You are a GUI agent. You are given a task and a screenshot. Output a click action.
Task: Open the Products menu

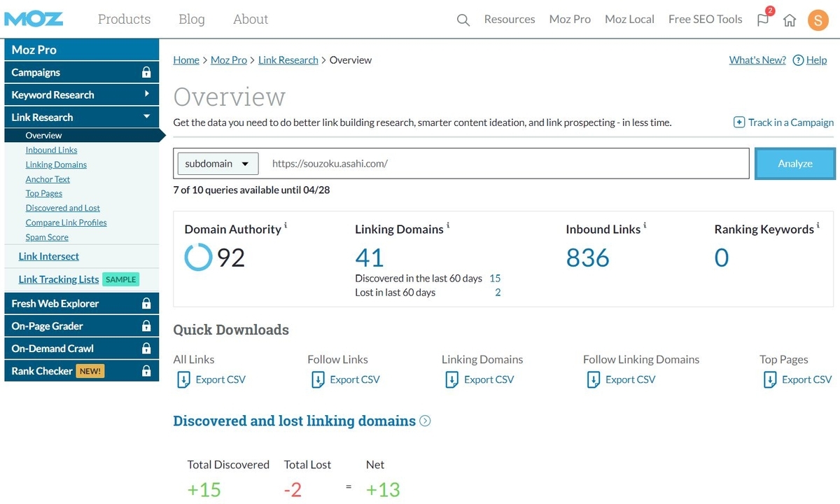point(124,19)
